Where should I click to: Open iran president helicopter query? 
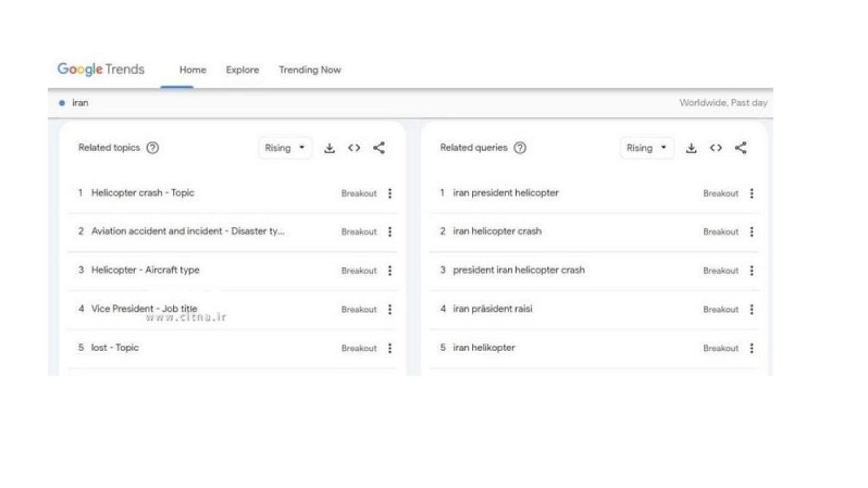point(506,192)
